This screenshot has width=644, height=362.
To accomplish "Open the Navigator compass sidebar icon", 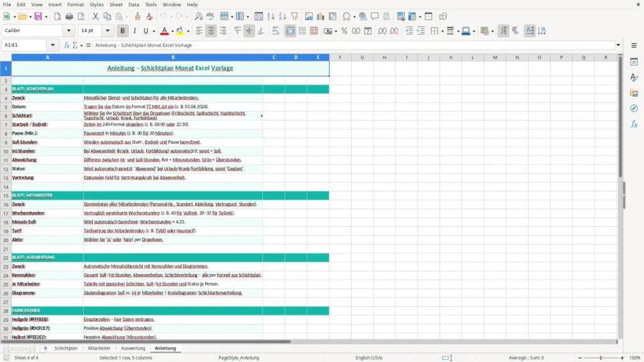I will [x=634, y=109].
